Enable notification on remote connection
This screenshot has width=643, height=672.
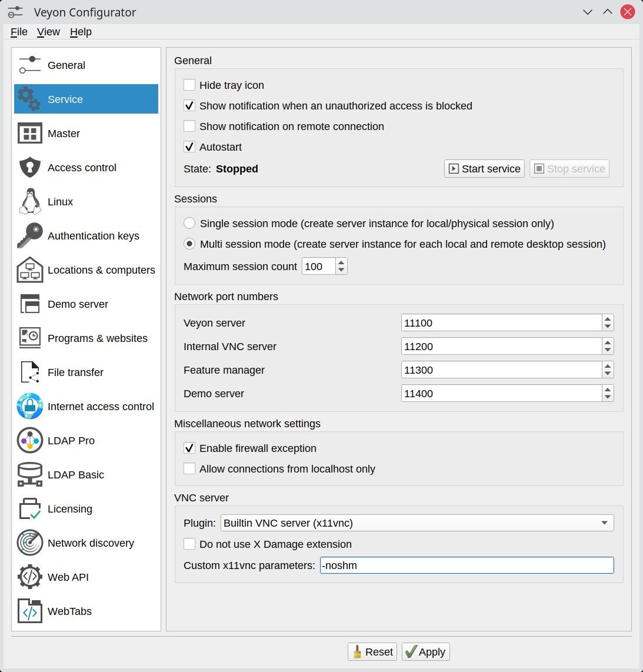[x=189, y=126]
